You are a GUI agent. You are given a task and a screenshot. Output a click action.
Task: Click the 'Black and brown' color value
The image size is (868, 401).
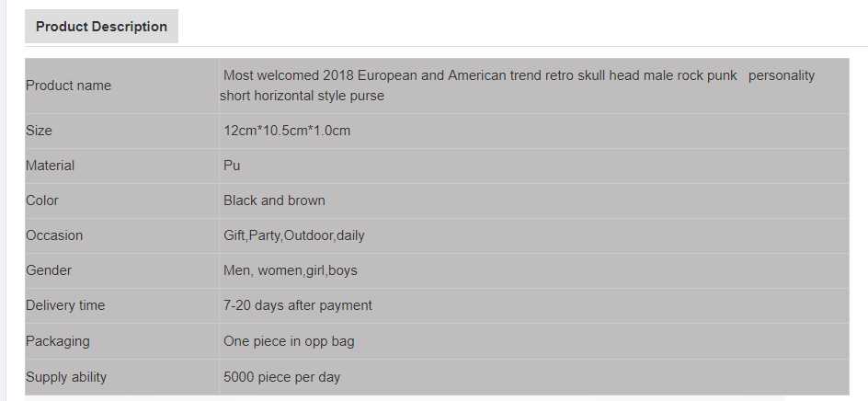point(274,200)
